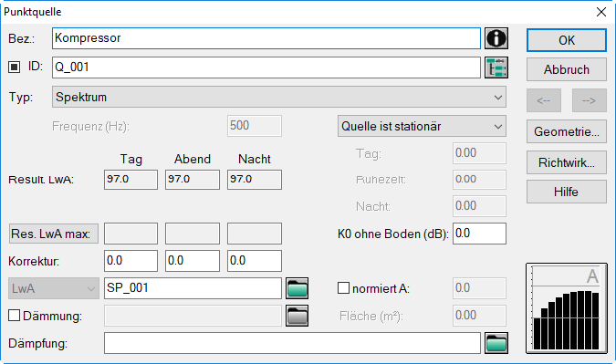Click the Korrektur Tag field

click(131, 261)
